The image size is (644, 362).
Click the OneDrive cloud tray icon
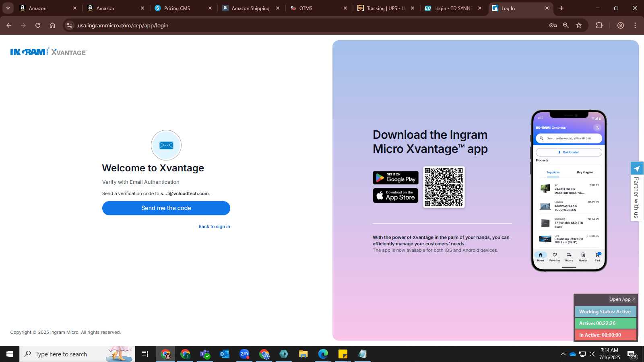point(572,354)
